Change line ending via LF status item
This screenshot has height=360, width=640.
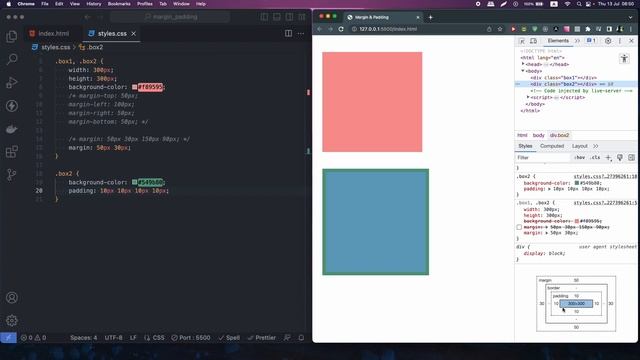coord(133,338)
